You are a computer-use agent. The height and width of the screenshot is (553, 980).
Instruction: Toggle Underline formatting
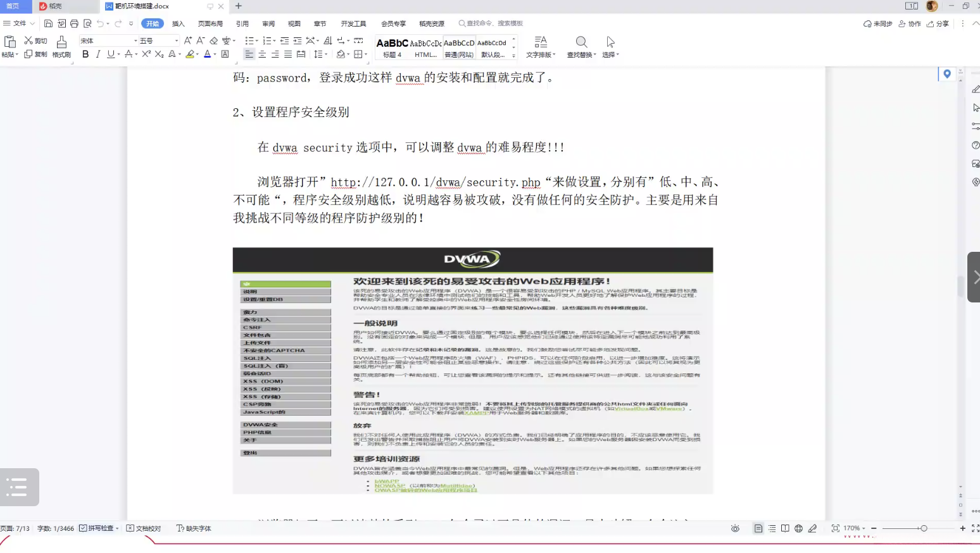(x=111, y=54)
